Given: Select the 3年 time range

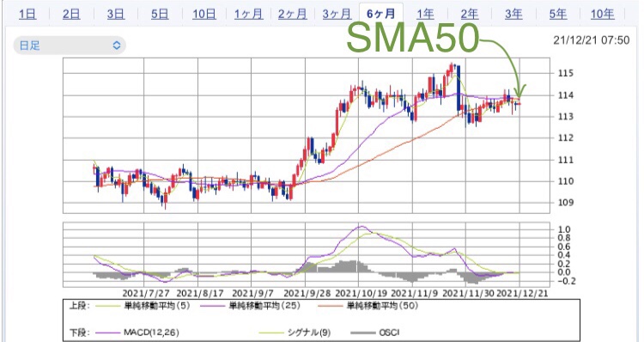Looking at the screenshot, I should point(513,15).
